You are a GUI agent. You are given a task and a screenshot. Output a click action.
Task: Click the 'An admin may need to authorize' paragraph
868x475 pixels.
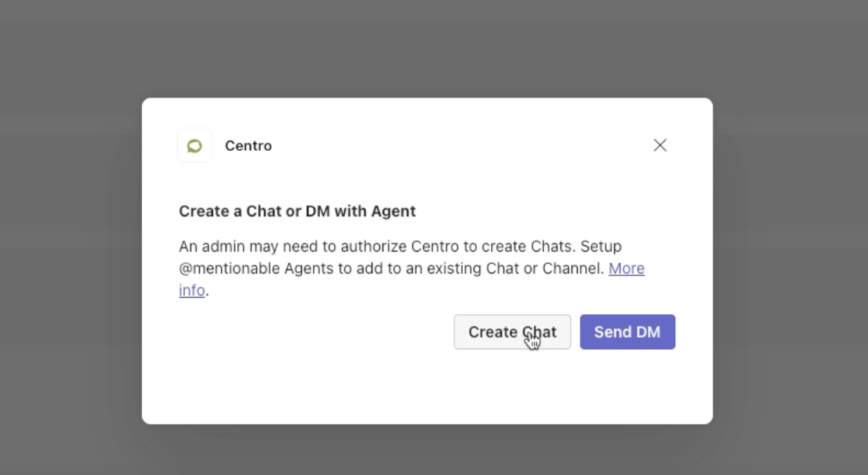click(x=412, y=268)
